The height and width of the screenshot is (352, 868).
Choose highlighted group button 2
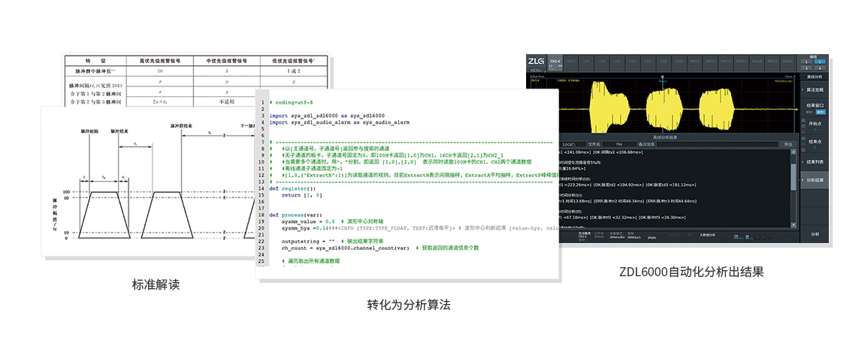pyautogui.click(x=820, y=62)
